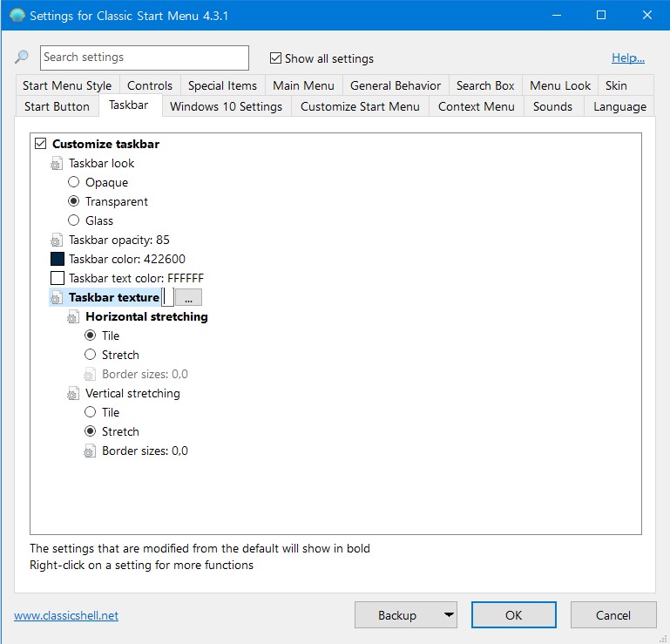Open the Start Menu Style tab

tap(67, 85)
